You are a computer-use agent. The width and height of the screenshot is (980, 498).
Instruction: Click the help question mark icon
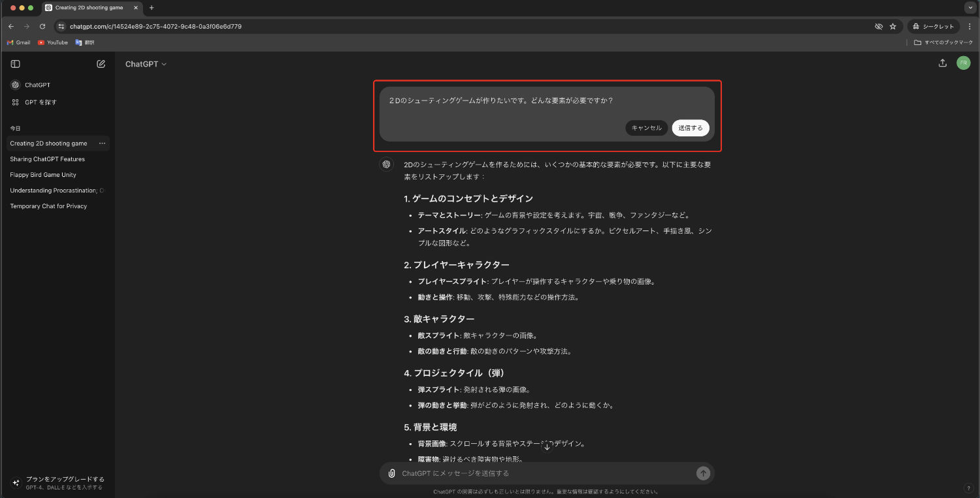click(x=968, y=488)
